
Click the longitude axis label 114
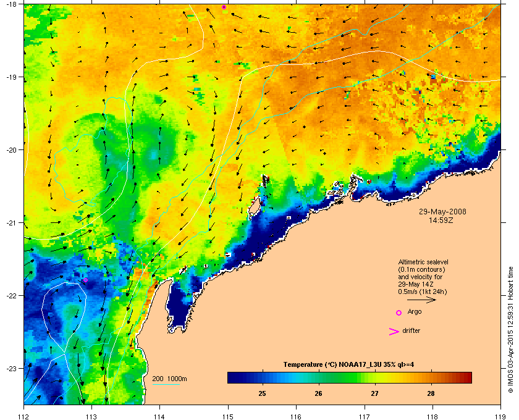[x=159, y=416]
